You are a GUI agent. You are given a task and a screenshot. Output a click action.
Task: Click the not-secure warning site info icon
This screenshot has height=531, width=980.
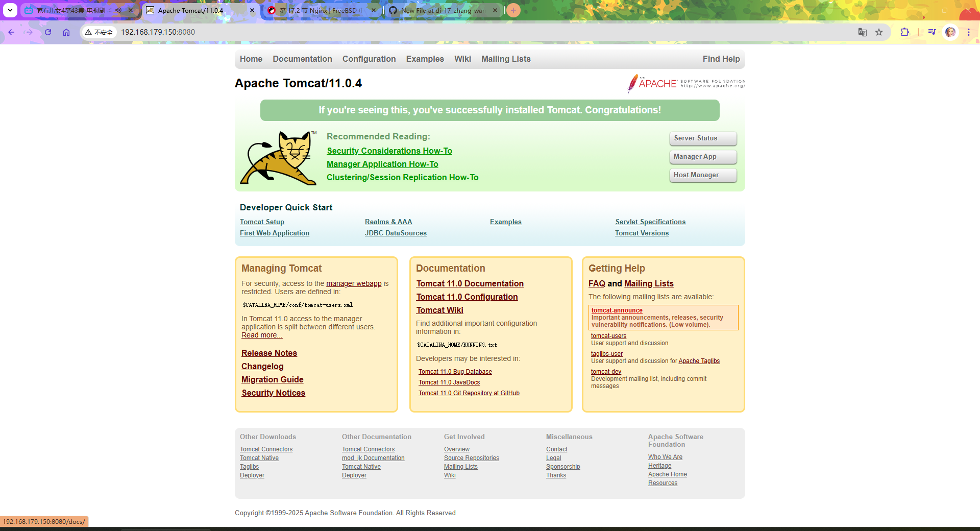[99, 32]
